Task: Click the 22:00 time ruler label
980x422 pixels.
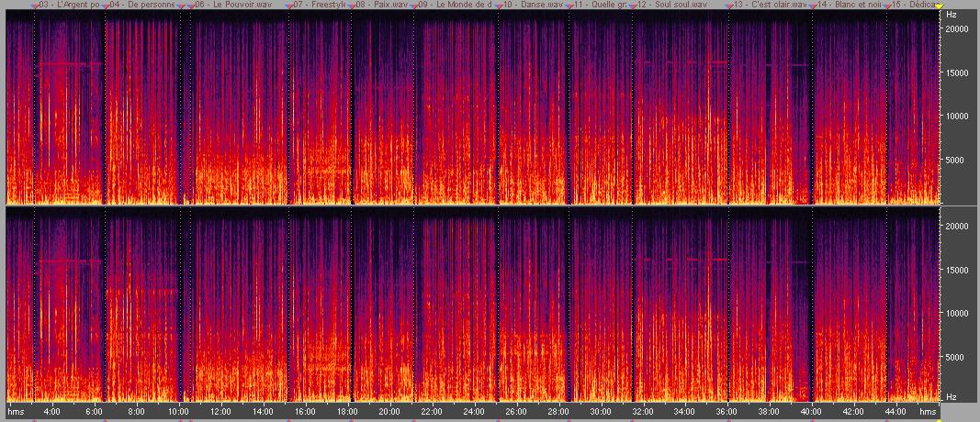Action: tap(432, 412)
